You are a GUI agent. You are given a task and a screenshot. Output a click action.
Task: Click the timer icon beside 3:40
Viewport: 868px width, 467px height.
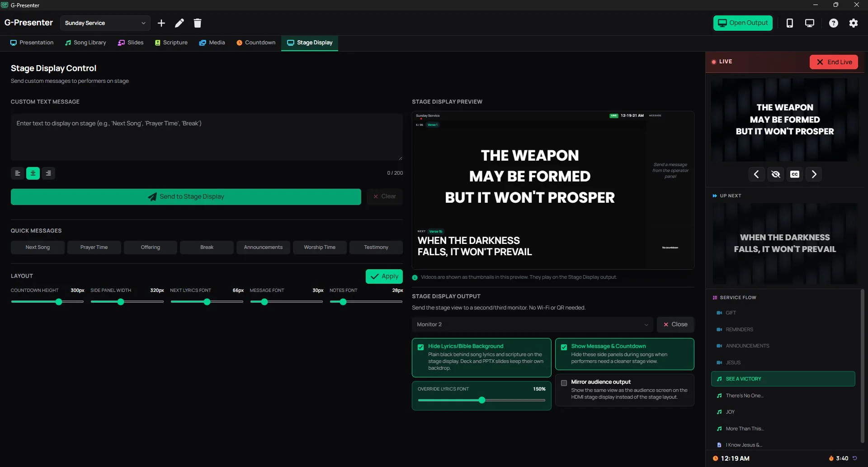pos(831,458)
